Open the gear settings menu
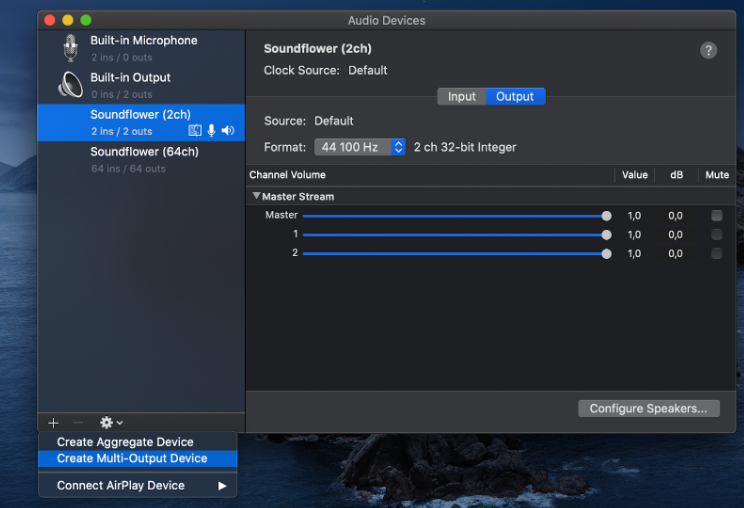744x508 pixels. (110, 423)
